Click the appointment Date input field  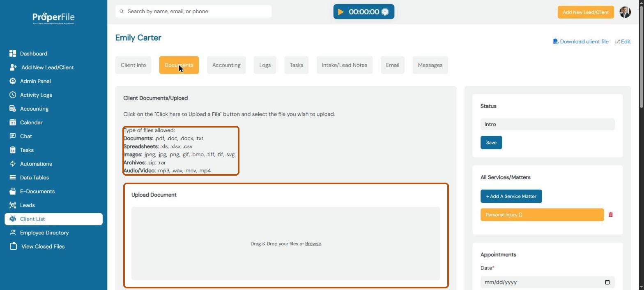[x=547, y=282]
